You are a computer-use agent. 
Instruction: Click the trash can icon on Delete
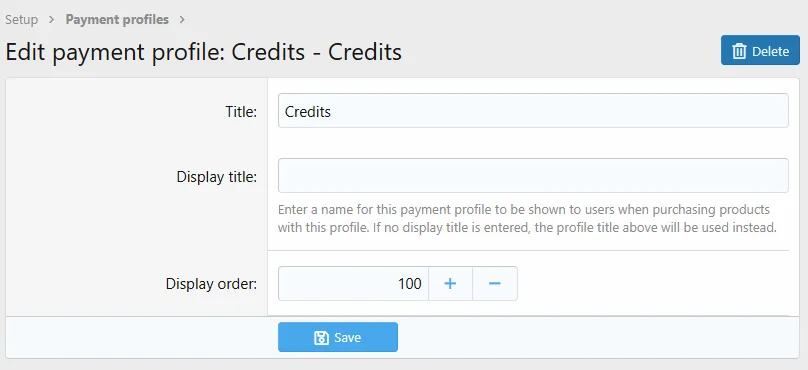[739, 51]
